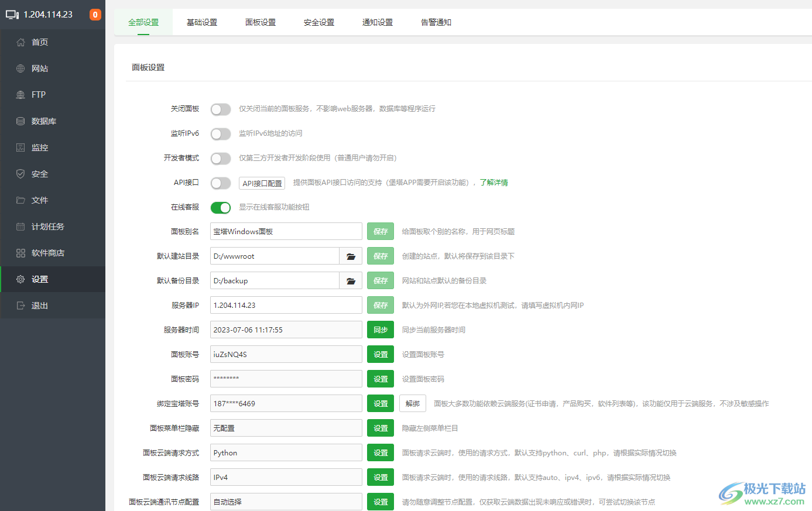Click 设置 for 面板菜单栏隐藏
This screenshot has height=511, width=812.
[381, 428]
